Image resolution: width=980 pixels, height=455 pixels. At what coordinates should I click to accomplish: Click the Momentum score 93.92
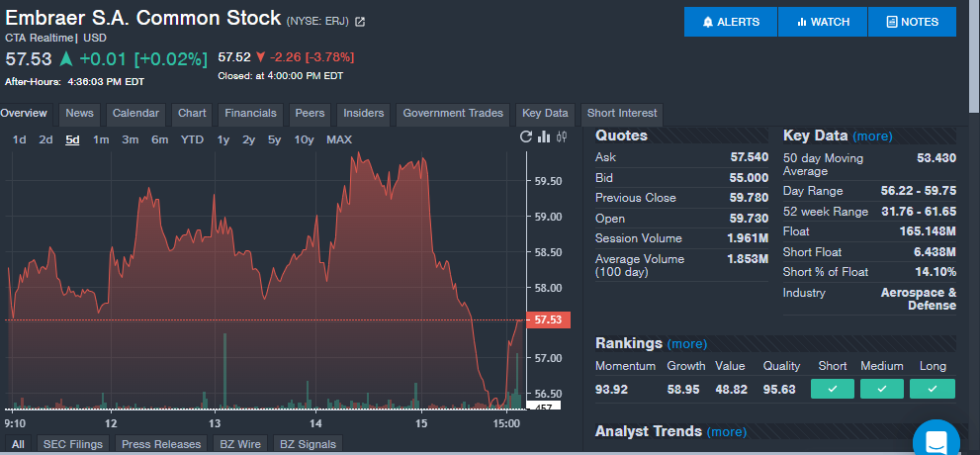click(611, 390)
